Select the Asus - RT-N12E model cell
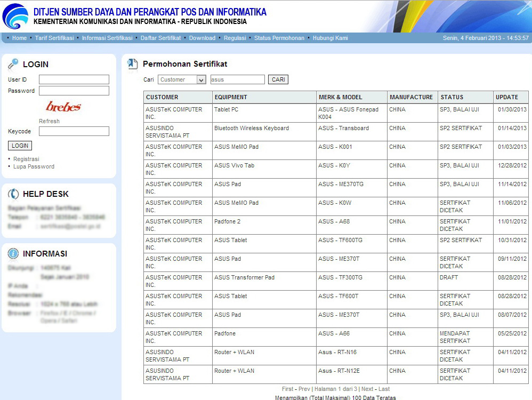Image resolution: width=532 pixels, height=400 pixels. [351, 374]
